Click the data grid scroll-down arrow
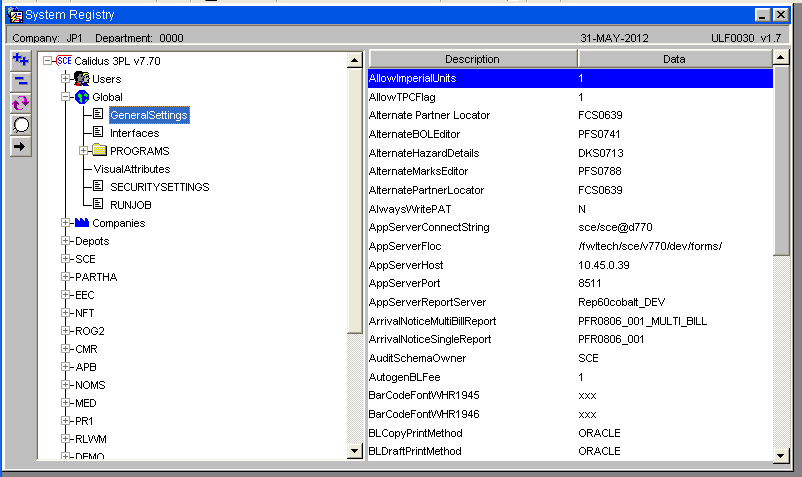 coord(781,455)
